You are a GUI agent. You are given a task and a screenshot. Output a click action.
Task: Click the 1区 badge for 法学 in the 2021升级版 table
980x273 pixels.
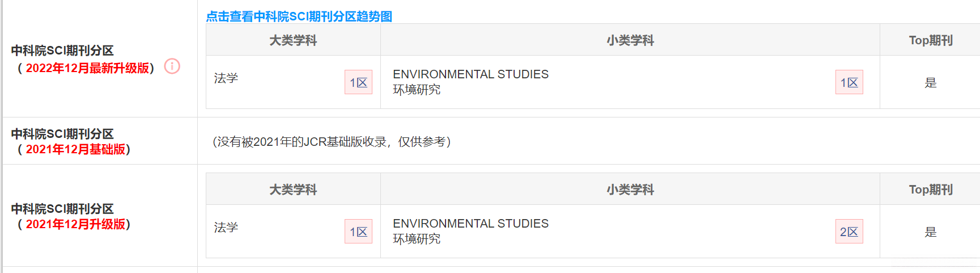point(358,232)
